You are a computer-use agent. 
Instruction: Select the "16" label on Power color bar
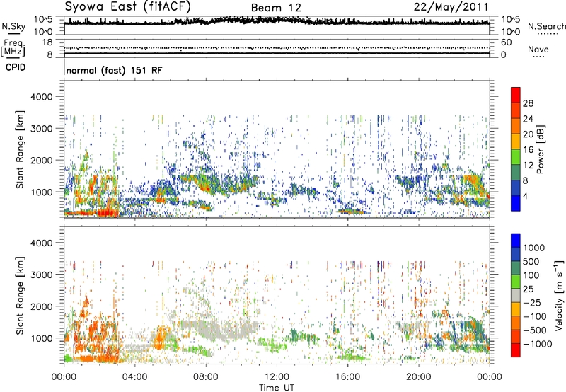(528, 150)
